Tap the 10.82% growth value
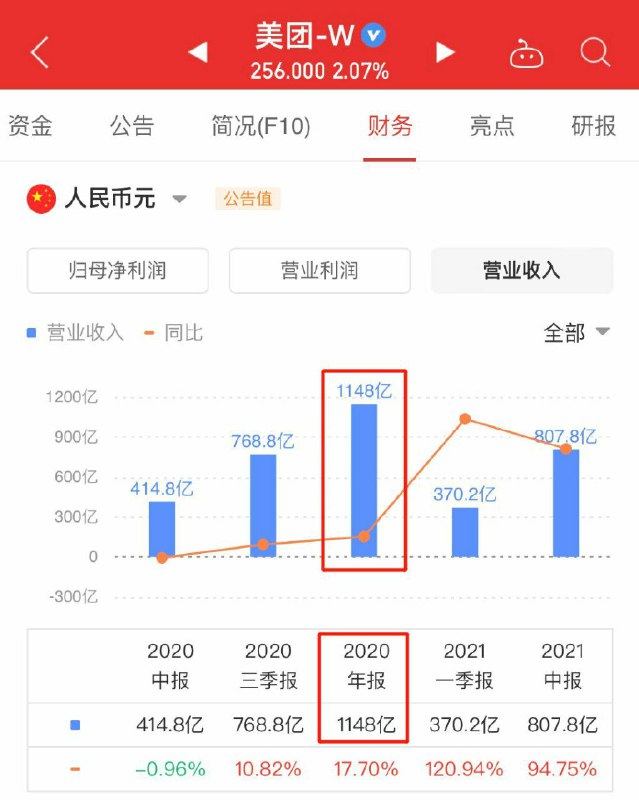 pos(268,769)
